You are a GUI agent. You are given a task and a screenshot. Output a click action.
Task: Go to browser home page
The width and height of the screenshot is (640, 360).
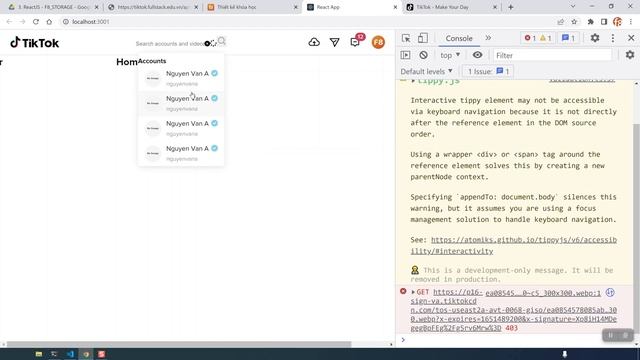[49, 22]
